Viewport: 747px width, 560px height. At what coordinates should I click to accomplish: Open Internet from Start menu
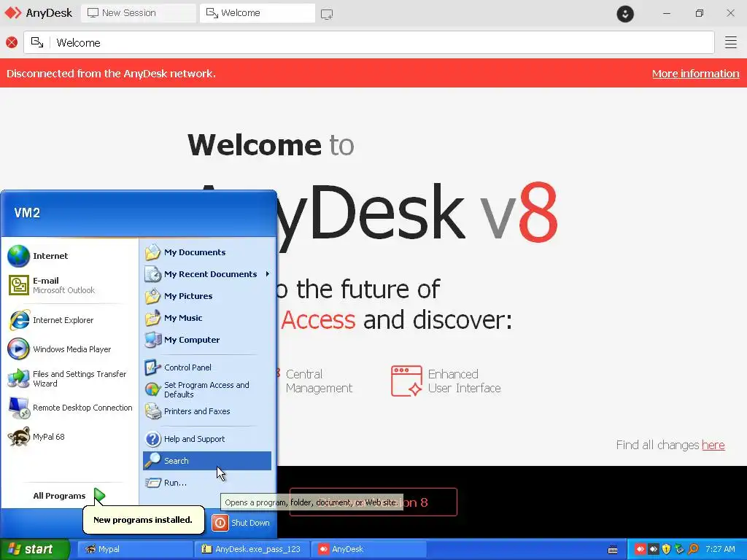pos(70,256)
